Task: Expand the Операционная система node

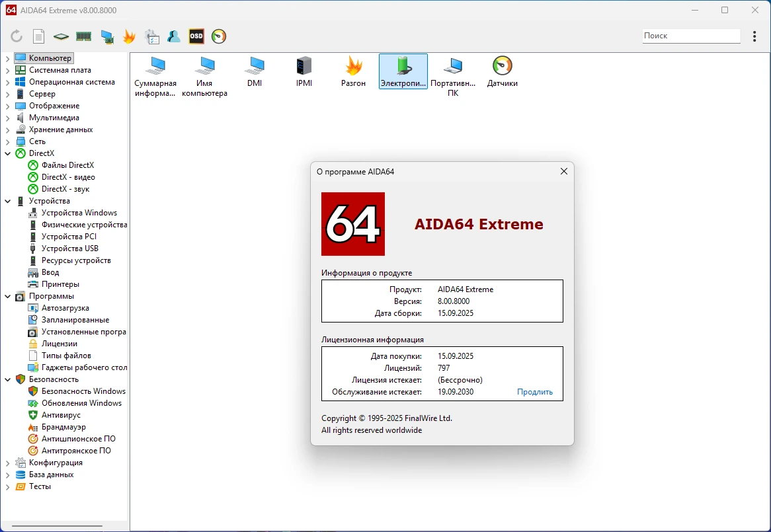Action: pos(7,82)
